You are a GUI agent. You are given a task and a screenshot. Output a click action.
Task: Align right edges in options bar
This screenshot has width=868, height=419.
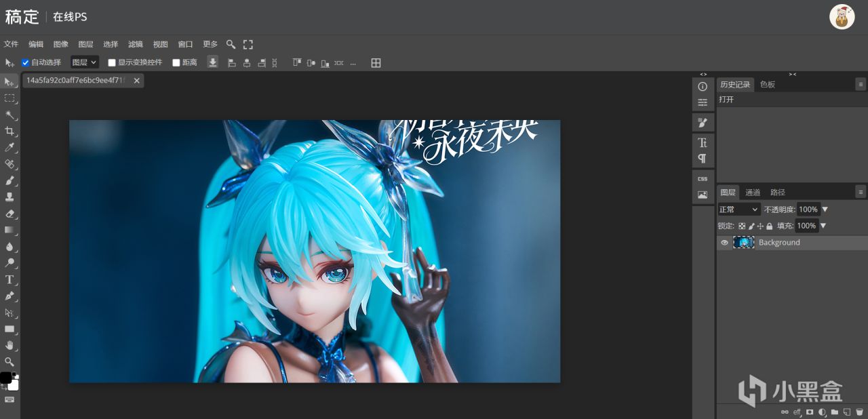261,62
